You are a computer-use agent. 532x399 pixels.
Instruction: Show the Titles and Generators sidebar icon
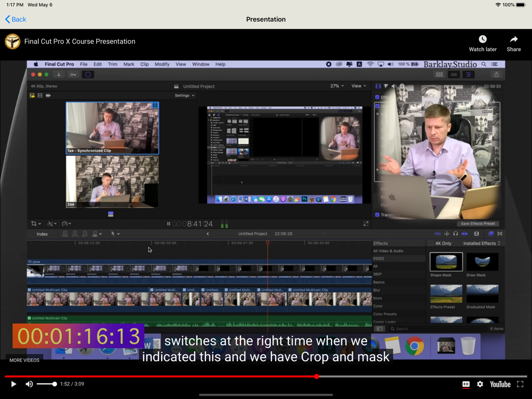[48, 96]
